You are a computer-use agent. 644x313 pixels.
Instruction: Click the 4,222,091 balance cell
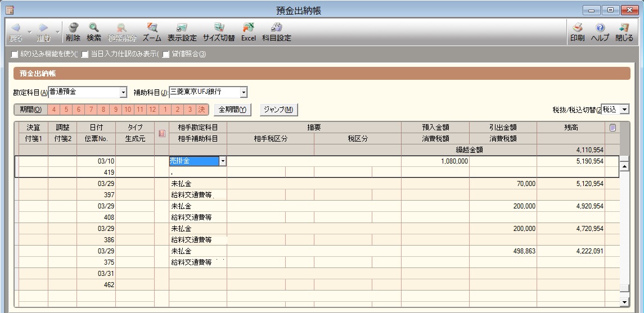click(x=571, y=251)
